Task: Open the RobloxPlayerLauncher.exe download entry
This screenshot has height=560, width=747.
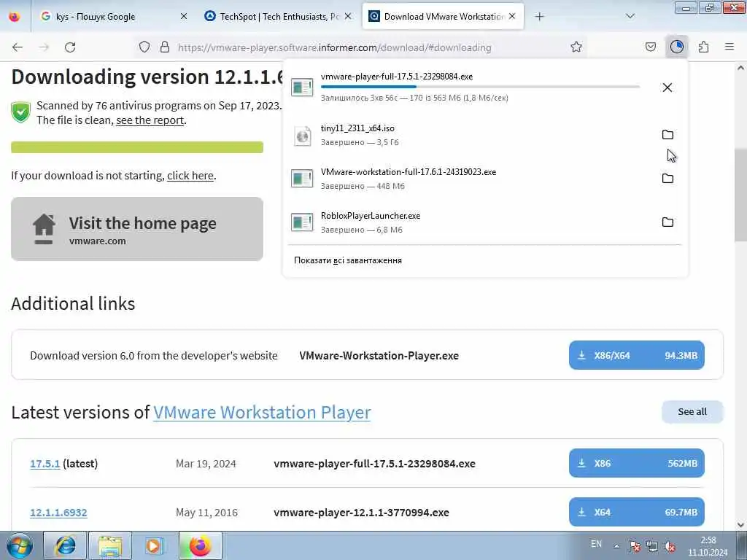Action: 472,222
